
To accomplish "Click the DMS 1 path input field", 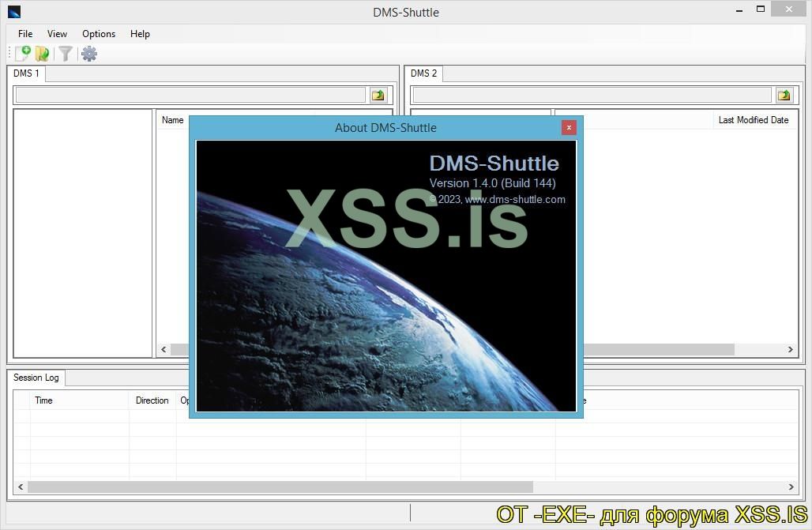I will coord(190,95).
